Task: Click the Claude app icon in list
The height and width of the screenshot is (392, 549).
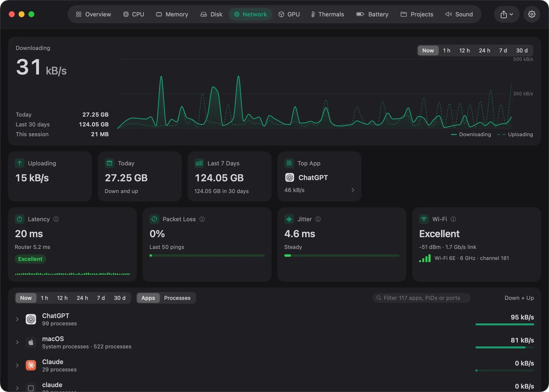Action: (x=31, y=365)
